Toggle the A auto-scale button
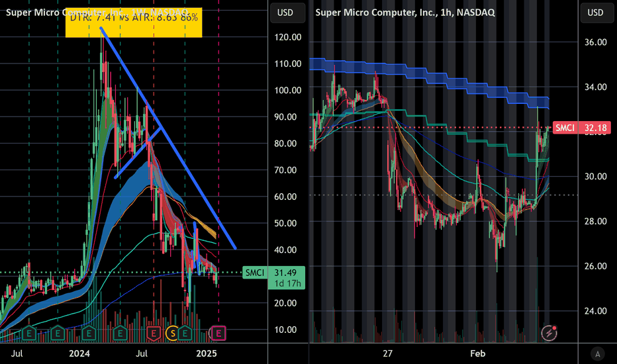Image resolution: width=617 pixels, height=364 pixels. click(597, 354)
